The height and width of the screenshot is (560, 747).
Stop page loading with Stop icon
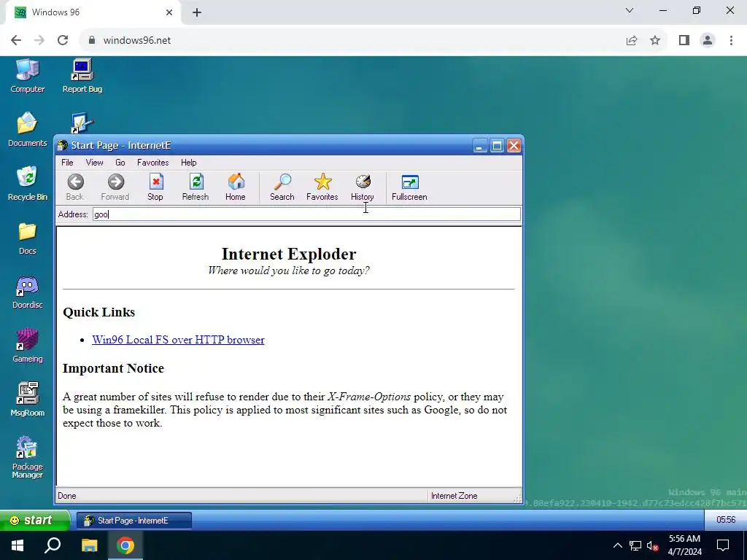pos(155,187)
